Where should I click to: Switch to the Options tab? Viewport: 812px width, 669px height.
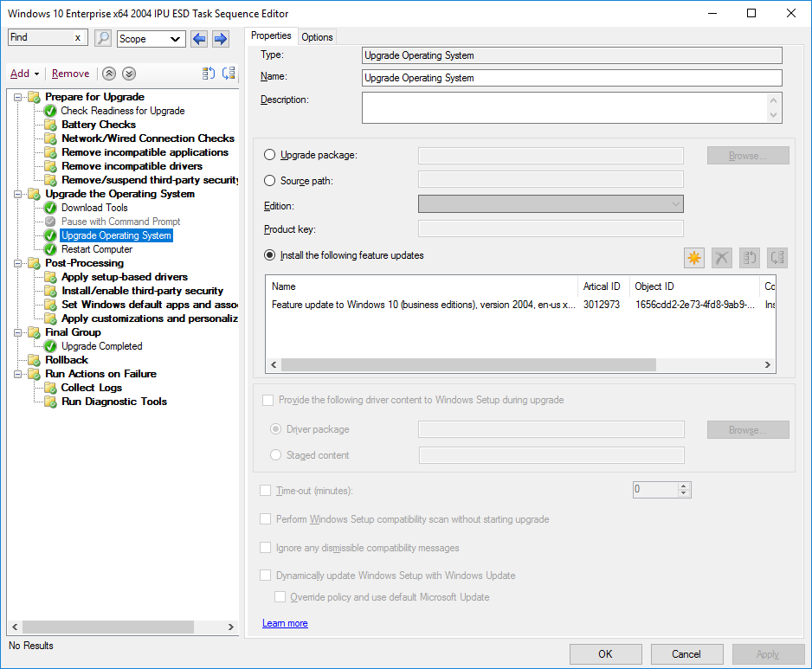tap(317, 36)
